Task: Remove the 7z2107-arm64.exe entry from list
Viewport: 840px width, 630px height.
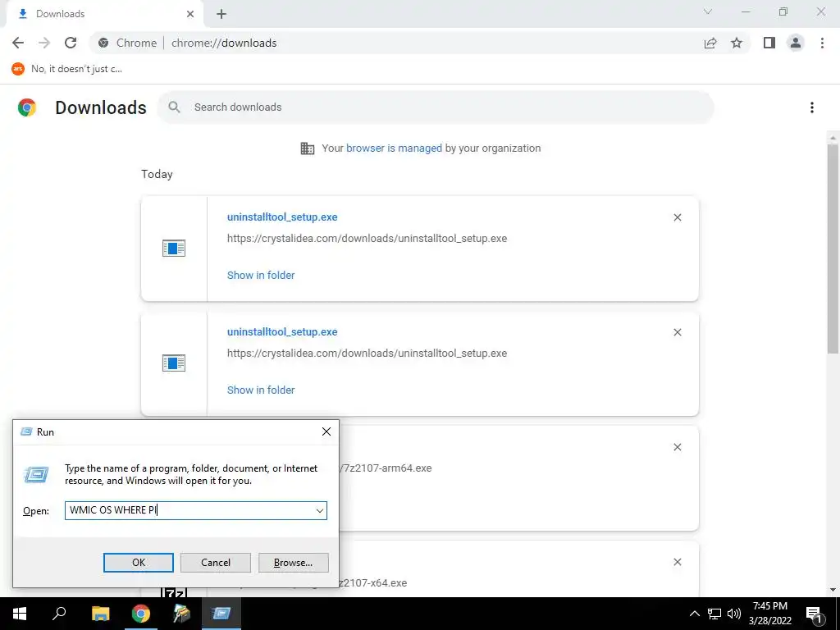Action: [x=678, y=447]
